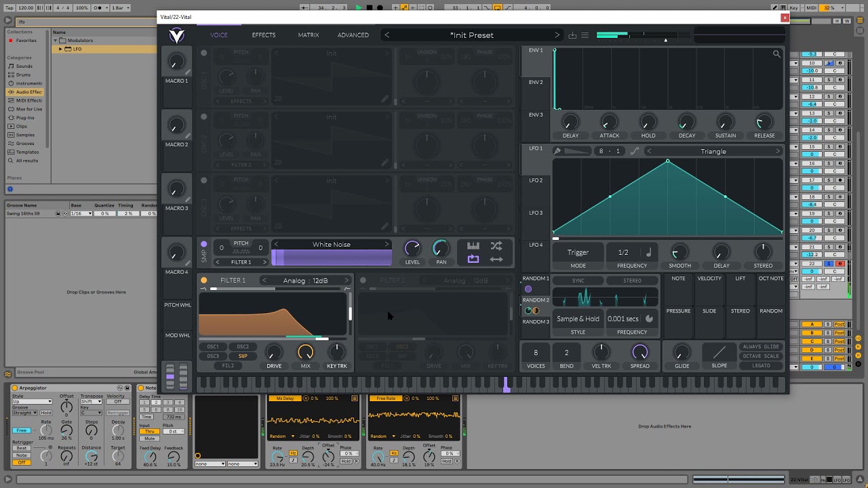The height and width of the screenshot is (488, 868).
Task: Click the Macro 4 edit pencil icon
Action: point(188,263)
